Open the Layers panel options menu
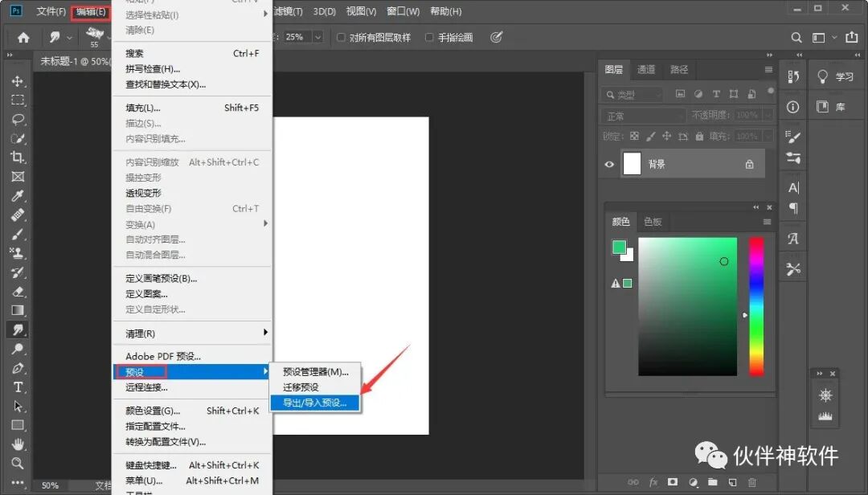Image resolution: width=868 pixels, height=495 pixels. point(768,70)
